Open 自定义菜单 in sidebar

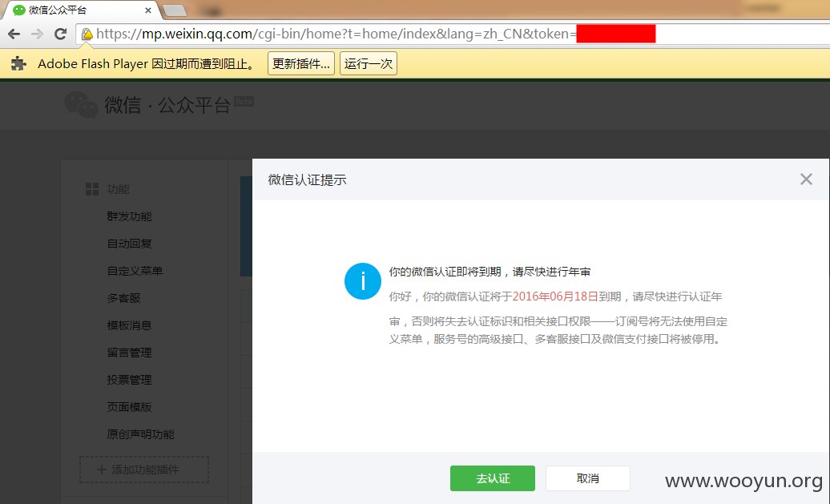135,271
